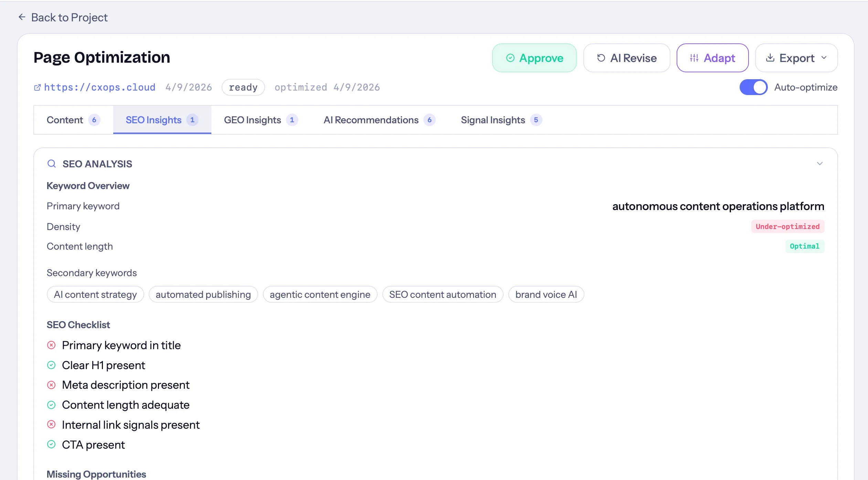Screen dimensions: 868x480
Task: Switch to AI Recommendations tab
Action: coord(380,120)
